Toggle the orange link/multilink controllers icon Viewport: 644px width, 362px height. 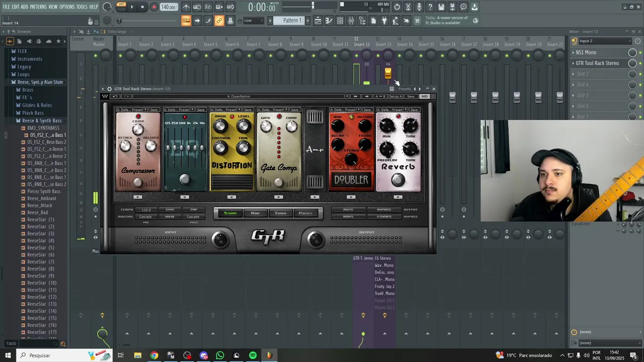coord(219,21)
